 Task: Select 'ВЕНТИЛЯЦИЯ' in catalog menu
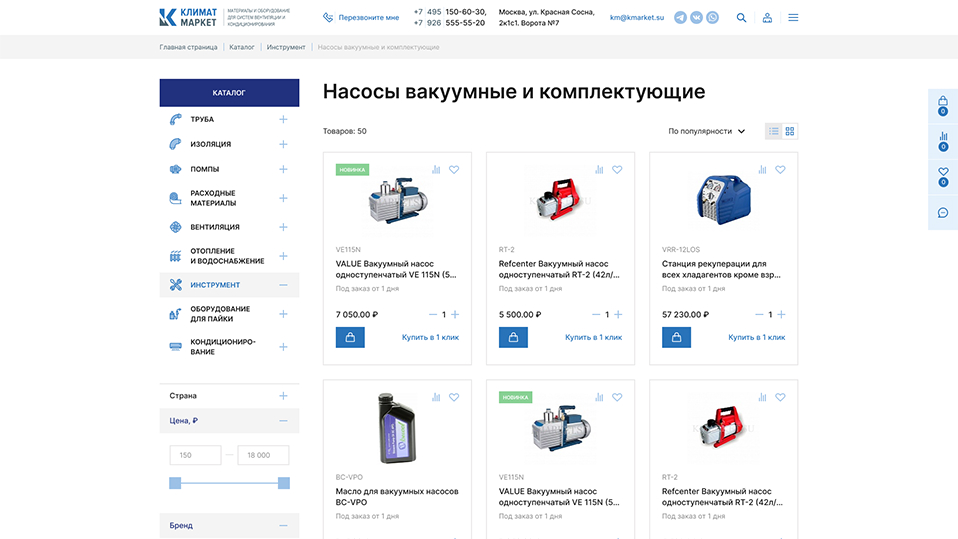(x=215, y=227)
